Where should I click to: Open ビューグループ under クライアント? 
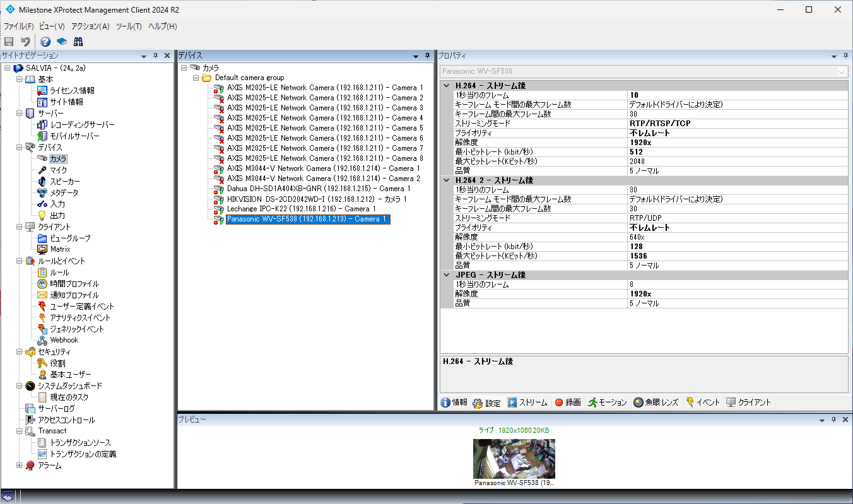(x=70, y=238)
